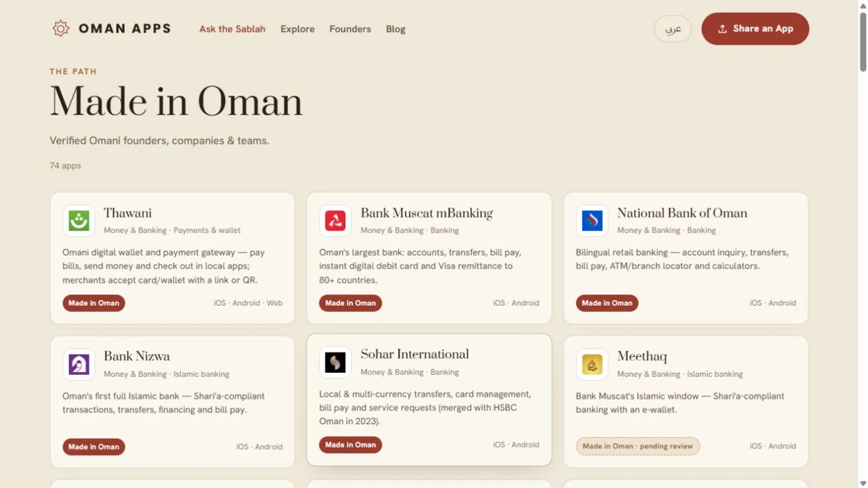Open the Sohar International app icon
Image resolution: width=868 pixels, height=488 pixels.
pos(335,363)
